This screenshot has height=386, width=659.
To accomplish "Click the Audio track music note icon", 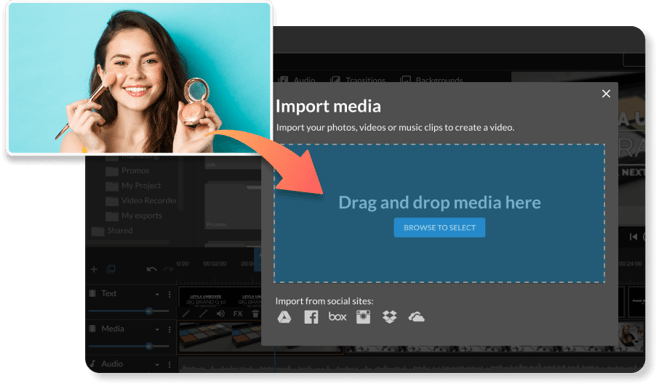I will 92,364.
